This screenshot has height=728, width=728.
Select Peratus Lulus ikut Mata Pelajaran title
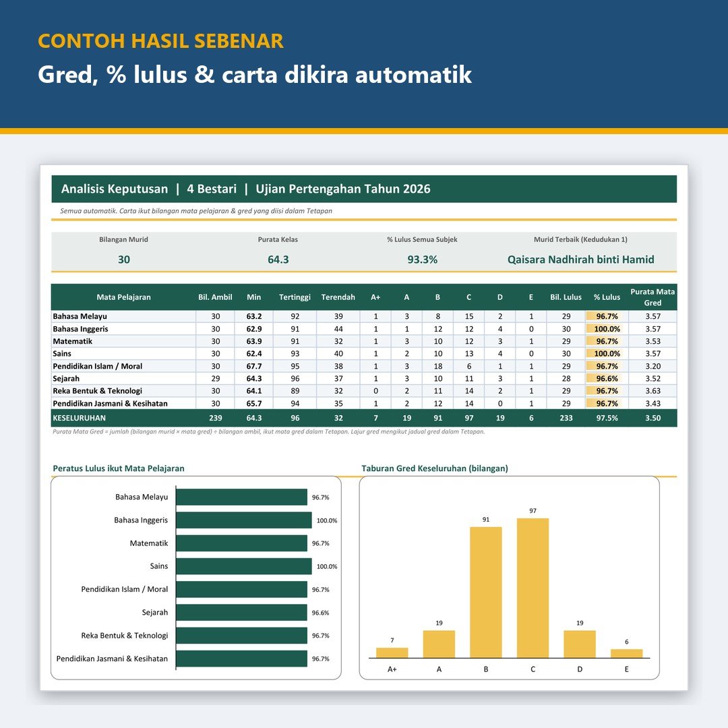point(119,468)
